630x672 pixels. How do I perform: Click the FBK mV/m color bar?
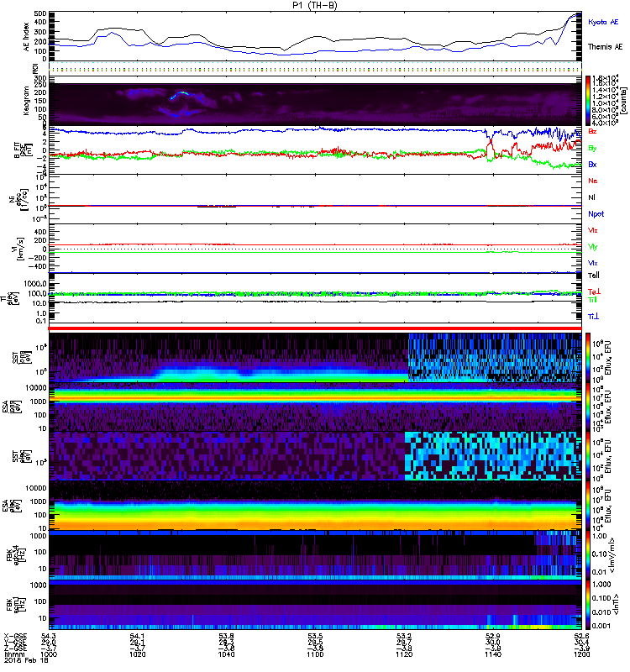[x=589, y=554]
